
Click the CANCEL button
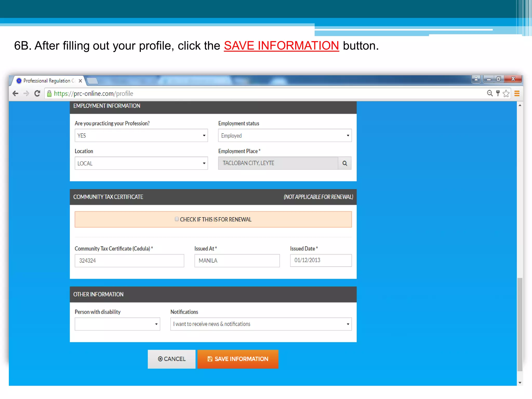(171, 359)
